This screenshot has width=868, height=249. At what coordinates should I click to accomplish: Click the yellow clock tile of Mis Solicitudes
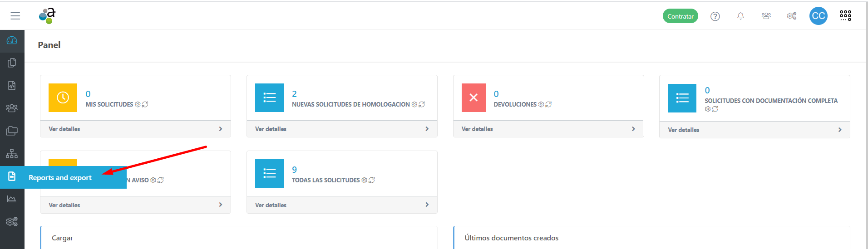click(x=63, y=98)
